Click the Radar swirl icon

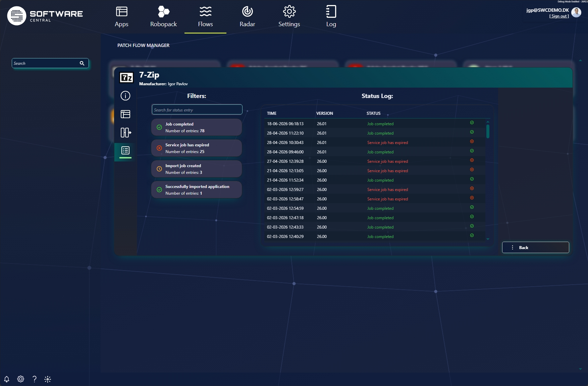247,11
